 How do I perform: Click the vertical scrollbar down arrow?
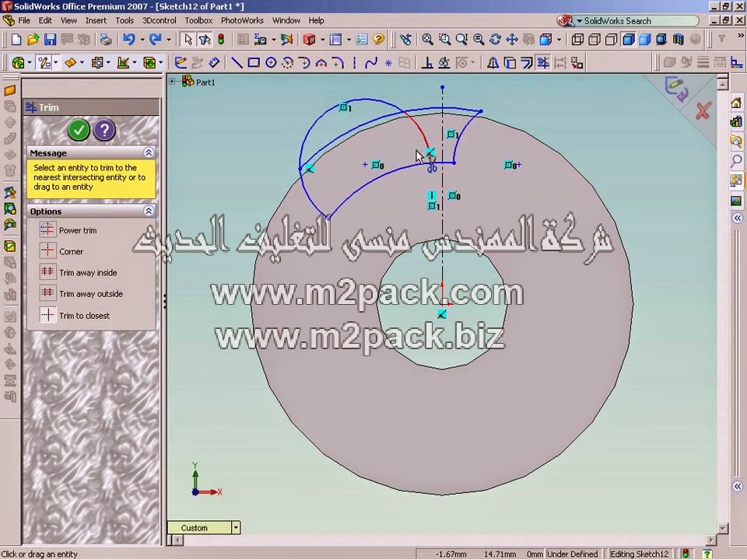pyautogui.click(x=722, y=529)
